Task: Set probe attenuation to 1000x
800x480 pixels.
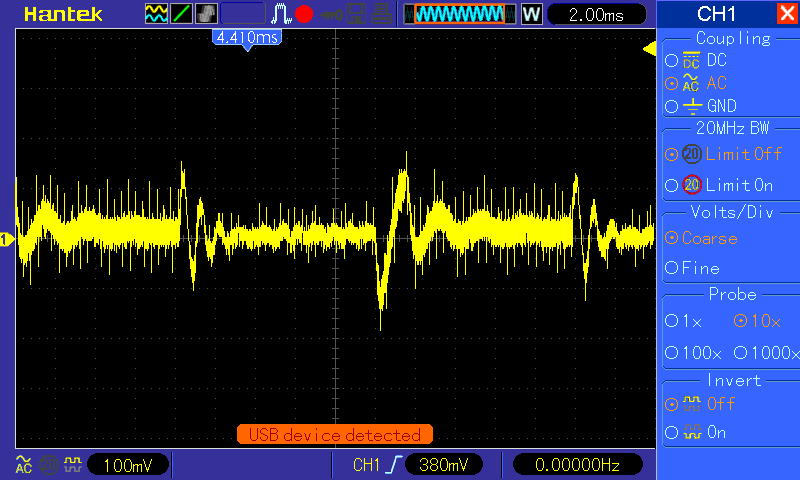Action: tap(766, 352)
